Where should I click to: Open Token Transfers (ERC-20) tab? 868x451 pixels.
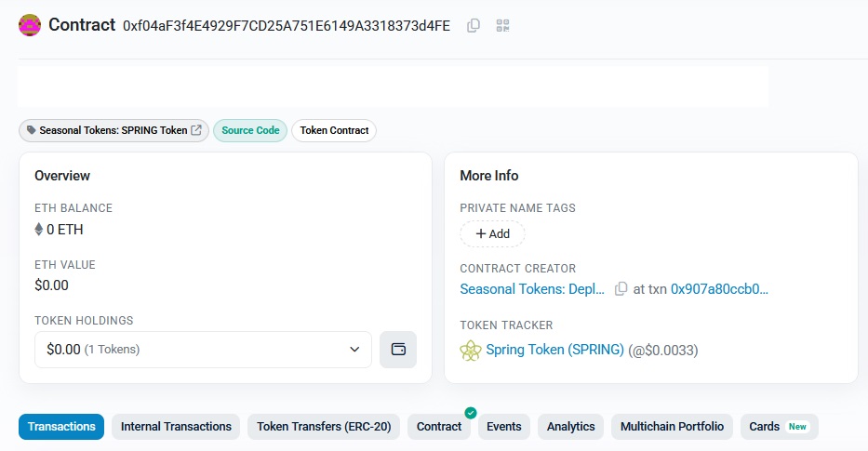pyautogui.click(x=325, y=427)
